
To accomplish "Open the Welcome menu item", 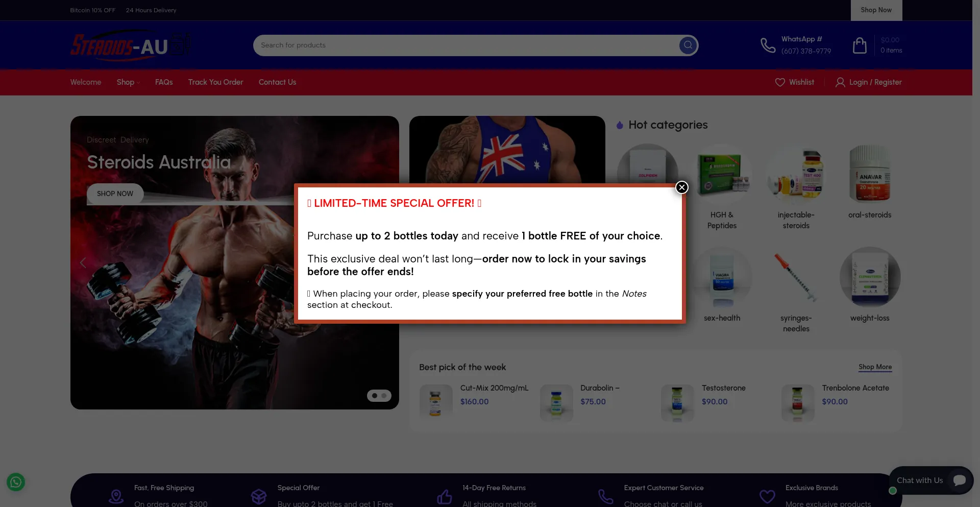I will click(86, 82).
